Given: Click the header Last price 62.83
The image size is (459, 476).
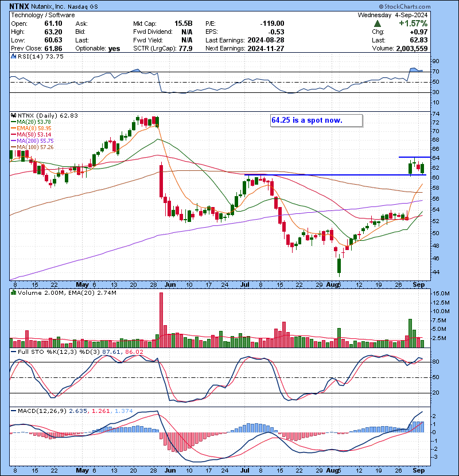Looking at the screenshot, I should pos(419,40).
